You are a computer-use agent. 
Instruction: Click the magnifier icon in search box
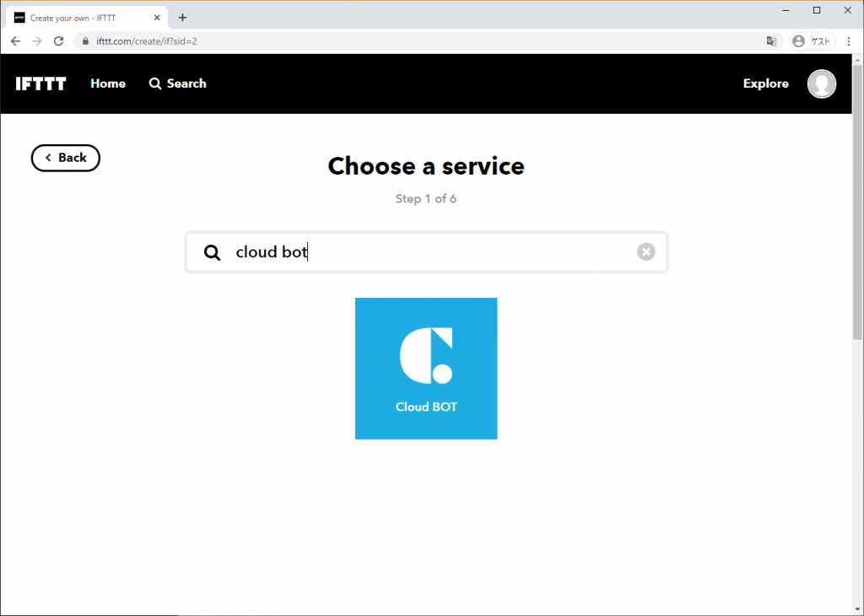click(212, 252)
